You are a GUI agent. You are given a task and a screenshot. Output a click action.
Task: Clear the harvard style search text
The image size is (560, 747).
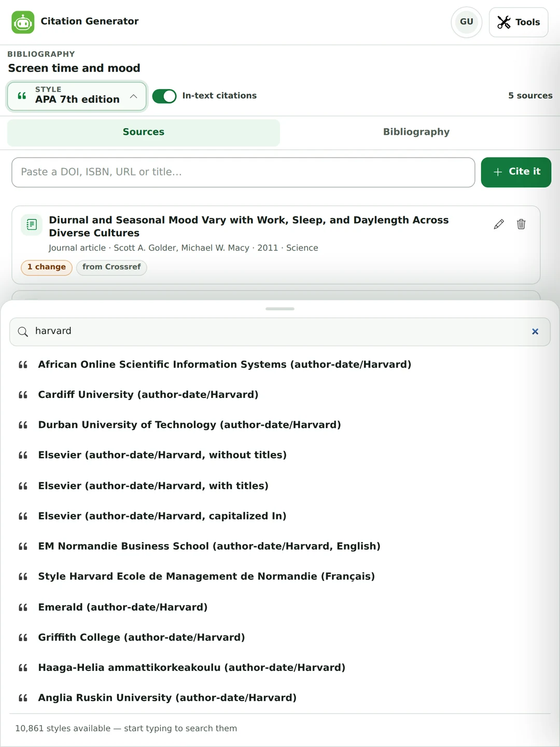click(x=535, y=331)
